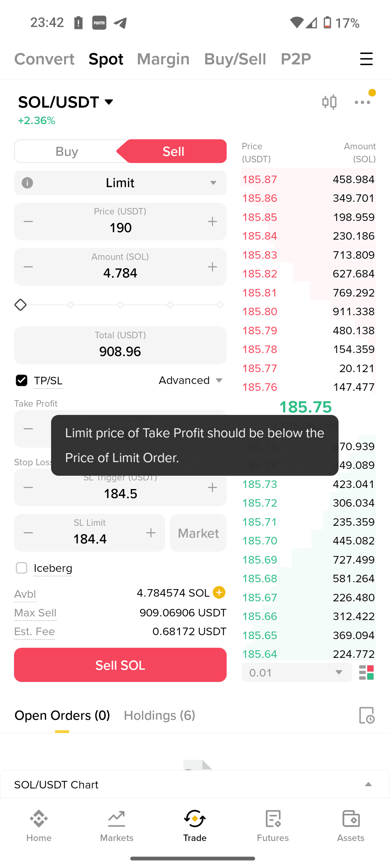Enable the Iceberg checkbox
Viewport: 390px width, 868px height.
(x=22, y=568)
